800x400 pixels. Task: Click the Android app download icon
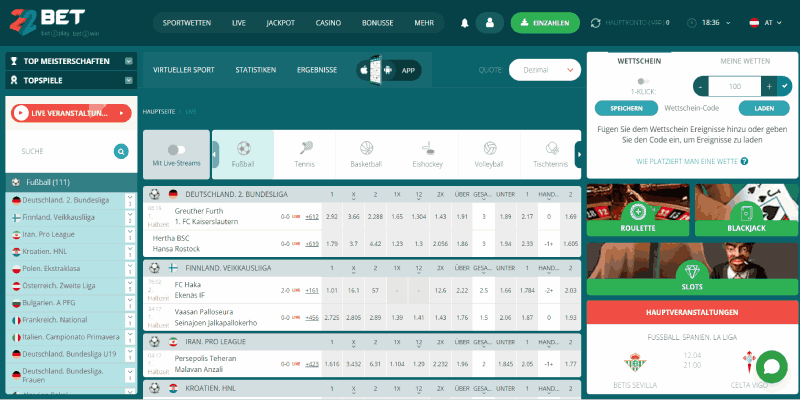pos(388,70)
